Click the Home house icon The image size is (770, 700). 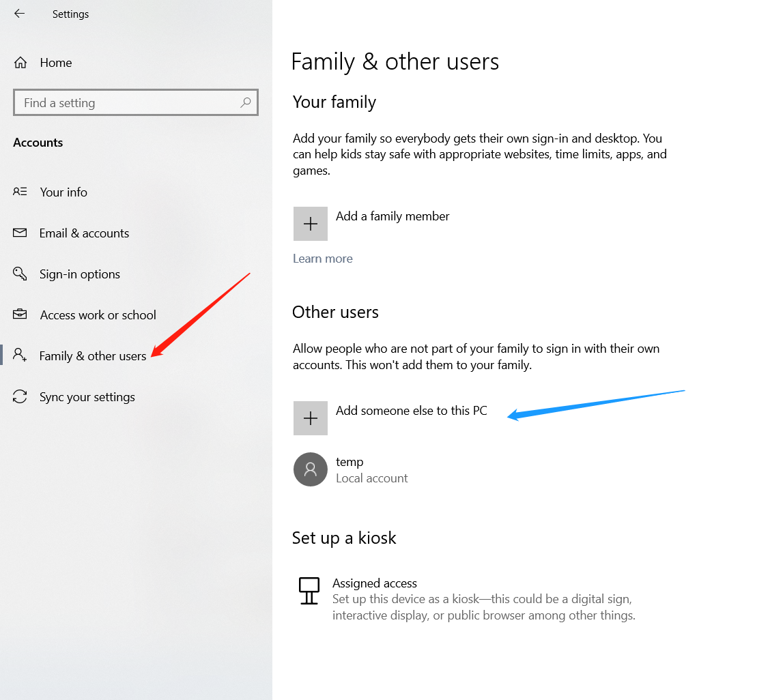pos(20,63)
